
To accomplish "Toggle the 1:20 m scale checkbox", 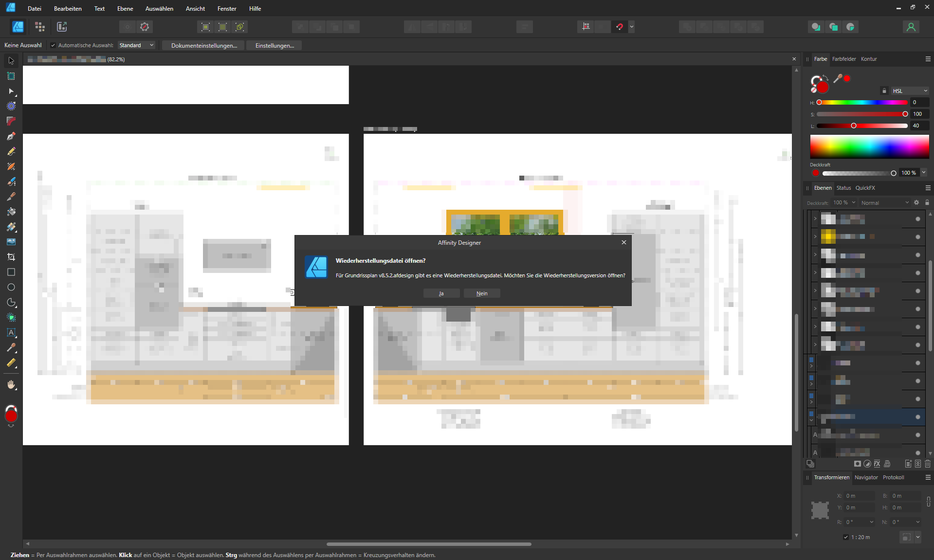I will [x=846, y=537].
